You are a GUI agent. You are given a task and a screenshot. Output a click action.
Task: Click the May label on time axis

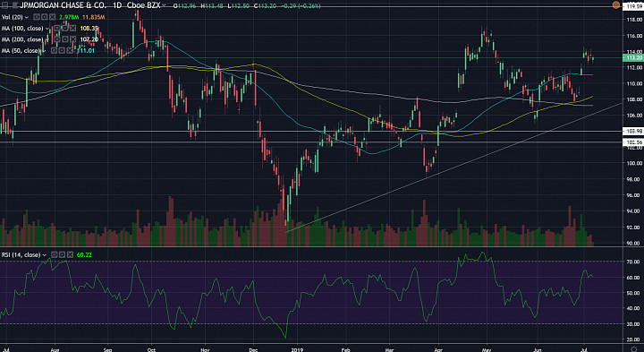pos(487,349)
